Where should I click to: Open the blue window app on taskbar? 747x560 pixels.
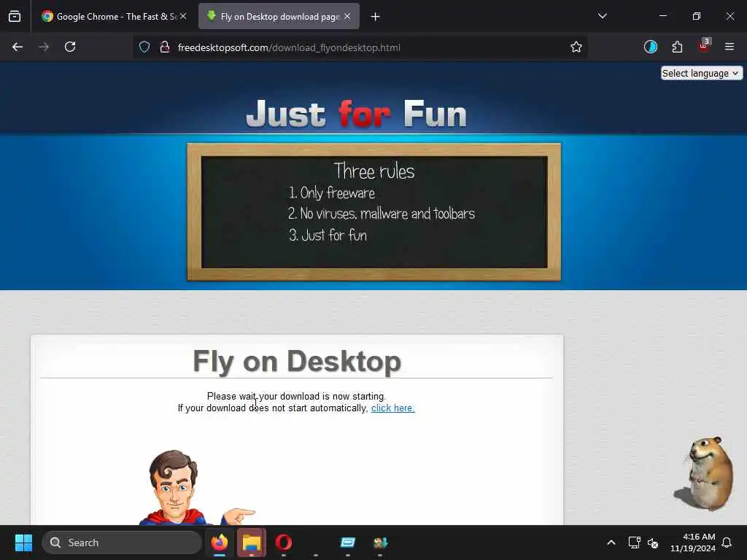point(348,542)
